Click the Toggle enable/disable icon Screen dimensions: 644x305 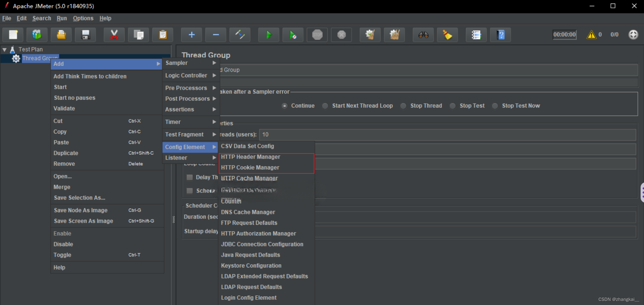240,35
